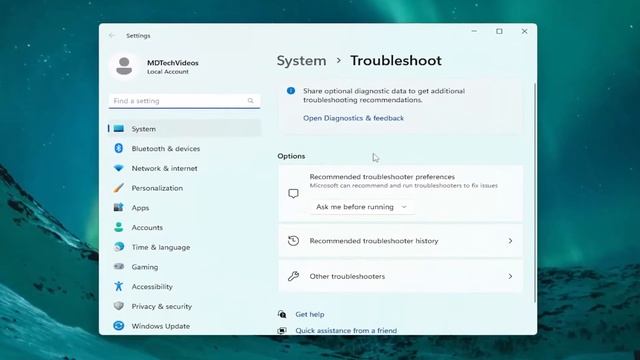Screen dimensions: 640x360
Task: Click the speech bubble icon for troubleshooter preferences
Action: [293, 193]
